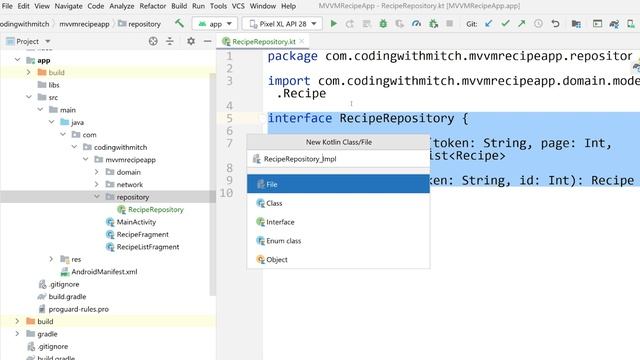Expand the network package
Screen dimensions: 640x360
[97, 184]
